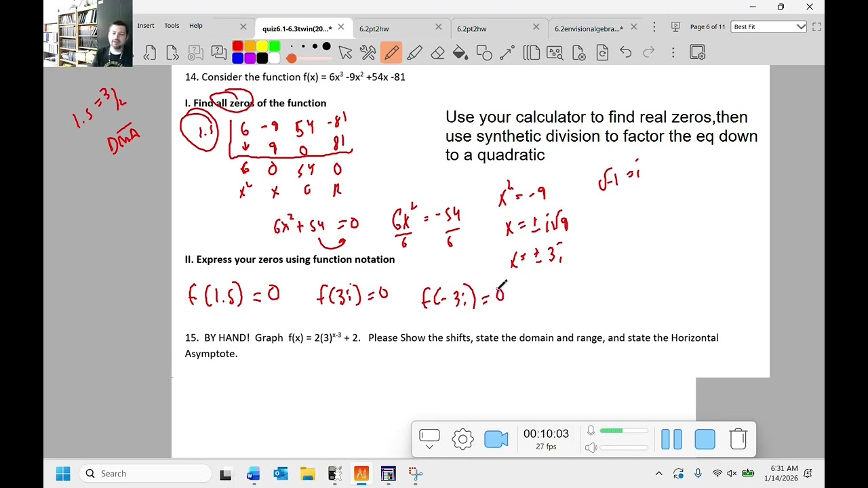
Task: Pick the purple color swatch
Action: pos(250,58)
